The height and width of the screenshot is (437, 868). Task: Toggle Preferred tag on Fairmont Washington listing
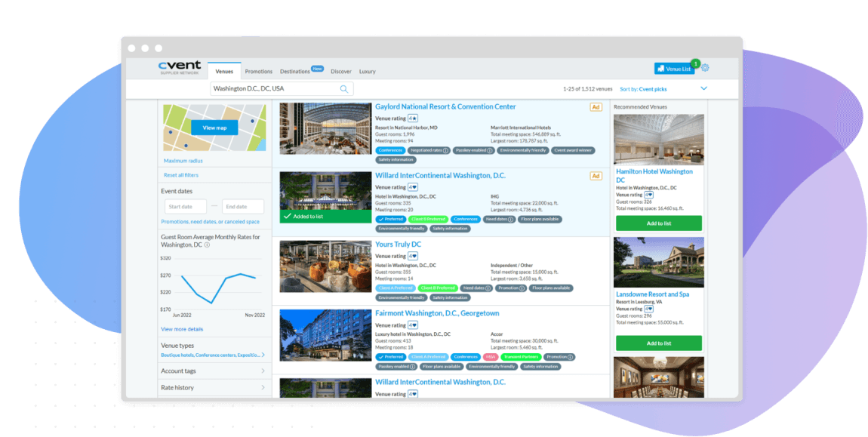click(x=390, y=357)
